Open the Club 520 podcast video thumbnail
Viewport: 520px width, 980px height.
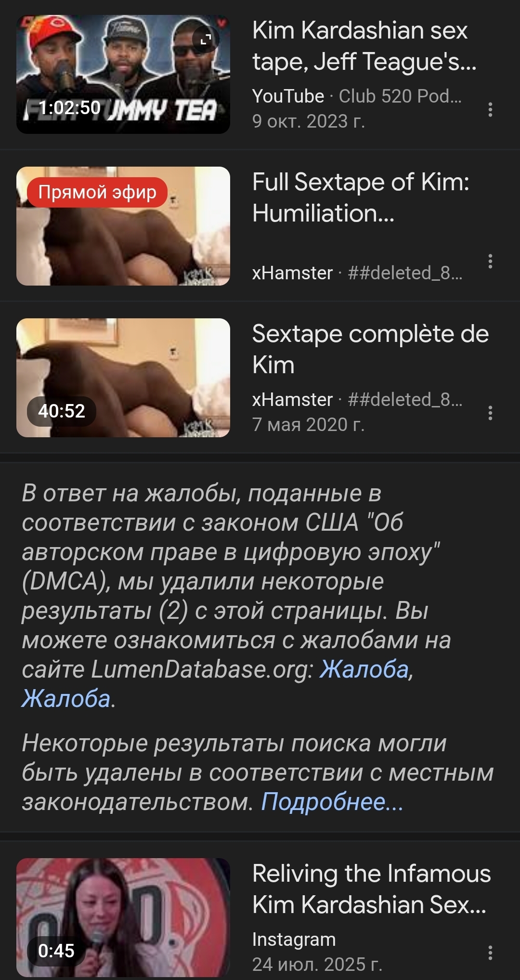click(x=123, y=74)
